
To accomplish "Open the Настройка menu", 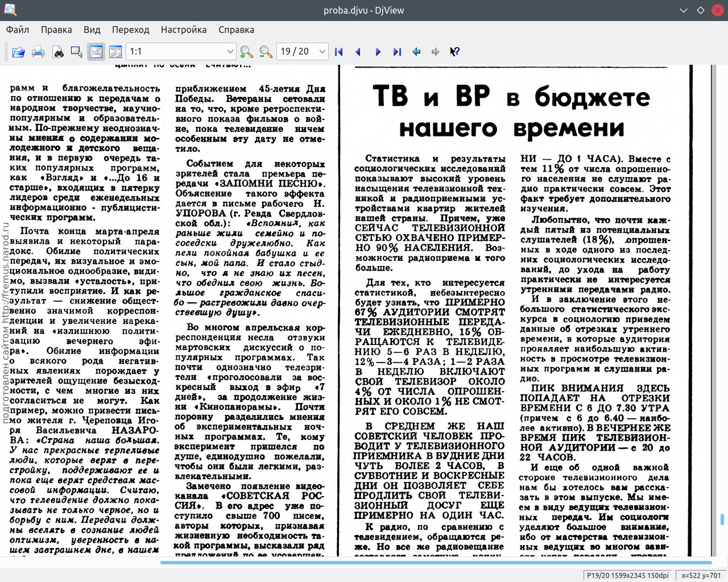I will [184, 30].
